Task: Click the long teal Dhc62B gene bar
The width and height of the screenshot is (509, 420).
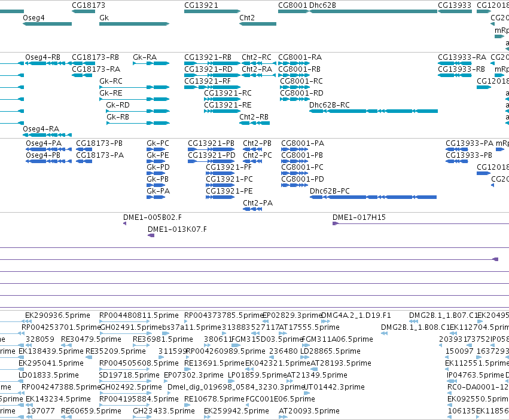Action: pyautogui.click(x=373, y=11)
